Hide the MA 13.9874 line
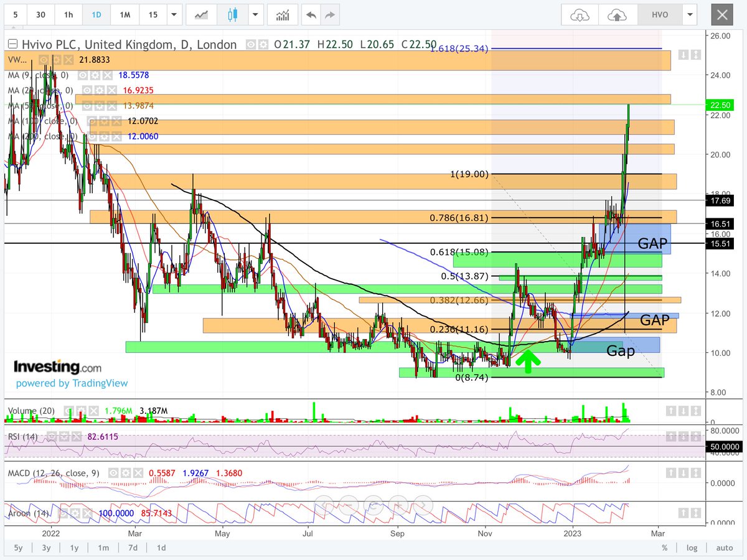The width and height of the screenshot is (747, 560). coord(87,106)
